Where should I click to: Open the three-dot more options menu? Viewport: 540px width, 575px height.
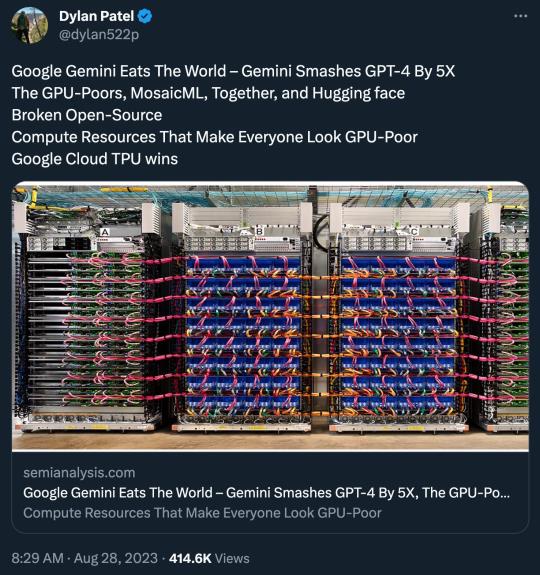[x=521, y=16]
